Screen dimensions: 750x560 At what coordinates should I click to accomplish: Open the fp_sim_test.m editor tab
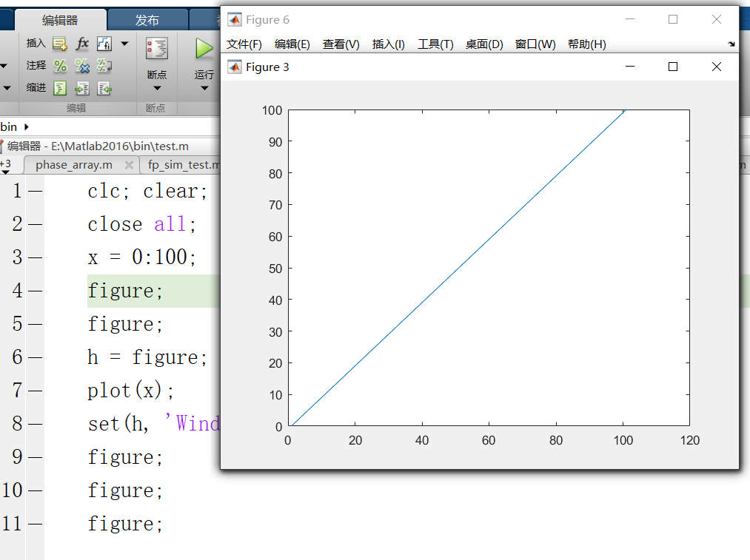183,165
